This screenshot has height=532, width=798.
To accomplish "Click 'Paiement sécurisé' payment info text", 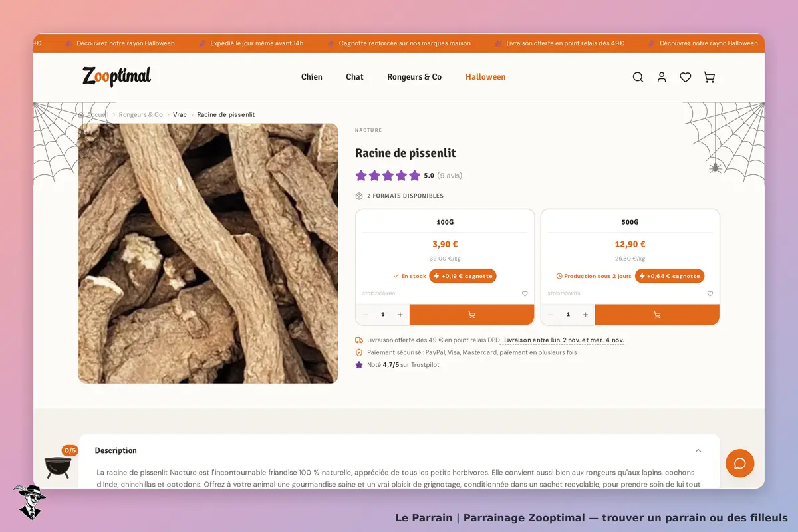I will click(x=472, y=352).
